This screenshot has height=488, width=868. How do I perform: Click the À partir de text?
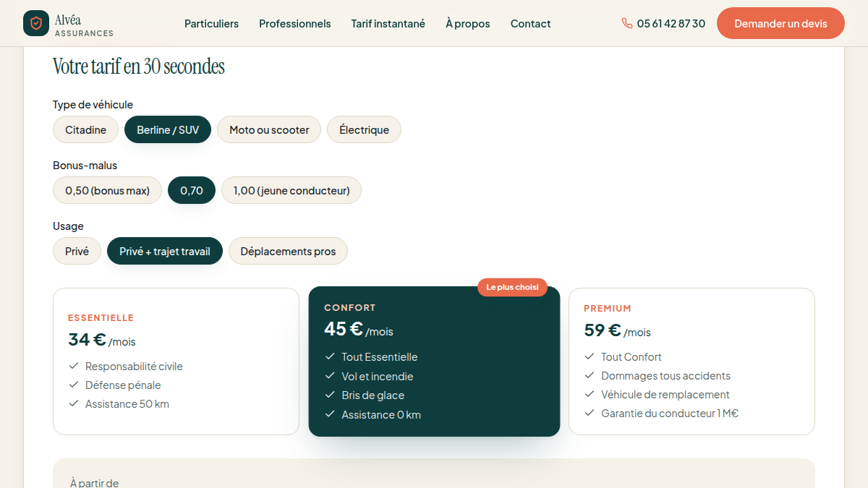94,483
